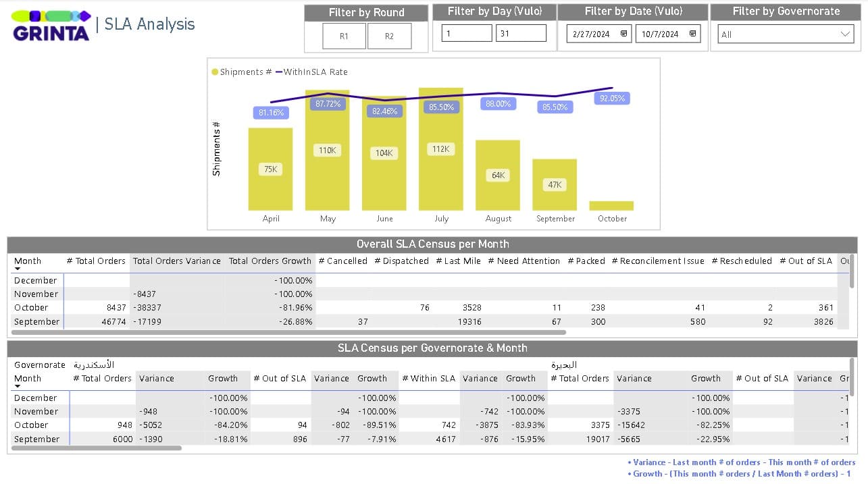Sort by # Packed column
Screen dimensions: 868x484
pyautogui.click(x=586, y=261)
